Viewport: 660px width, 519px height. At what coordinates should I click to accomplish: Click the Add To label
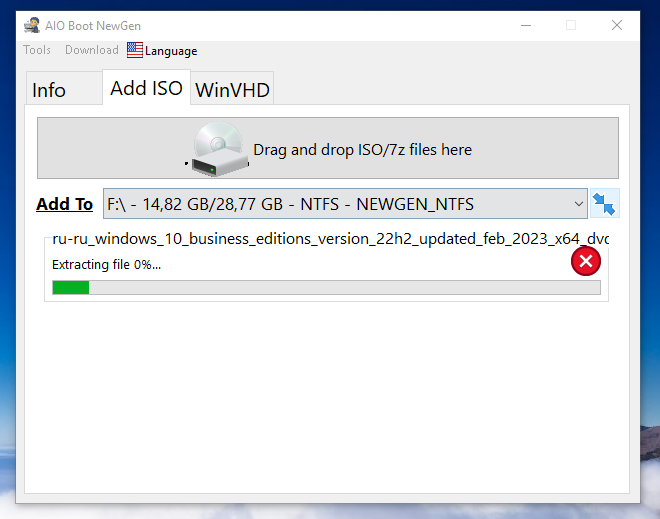click(x=64, y=204)
